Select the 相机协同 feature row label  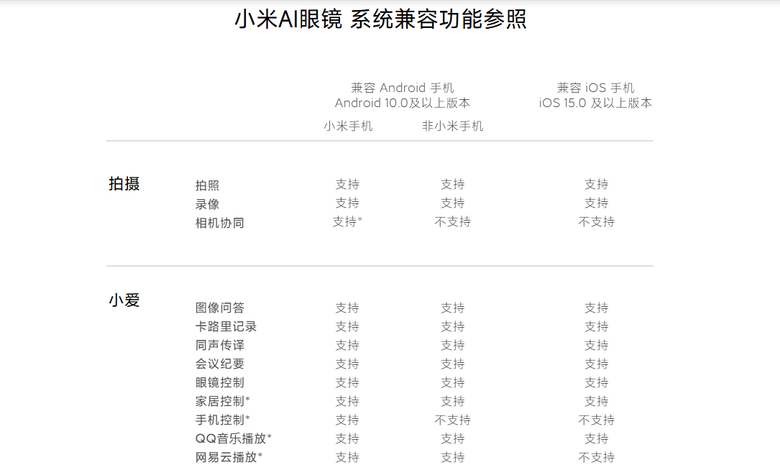coord(219,222)
